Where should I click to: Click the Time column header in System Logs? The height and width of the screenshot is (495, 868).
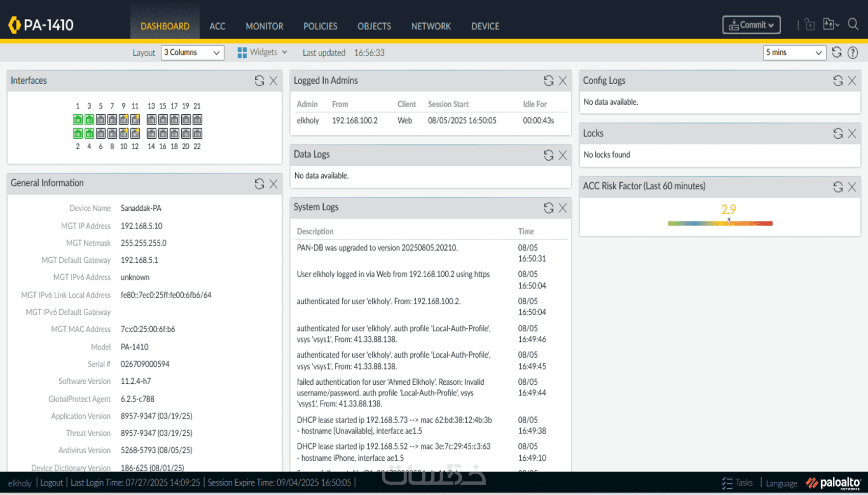pos(526,231)
